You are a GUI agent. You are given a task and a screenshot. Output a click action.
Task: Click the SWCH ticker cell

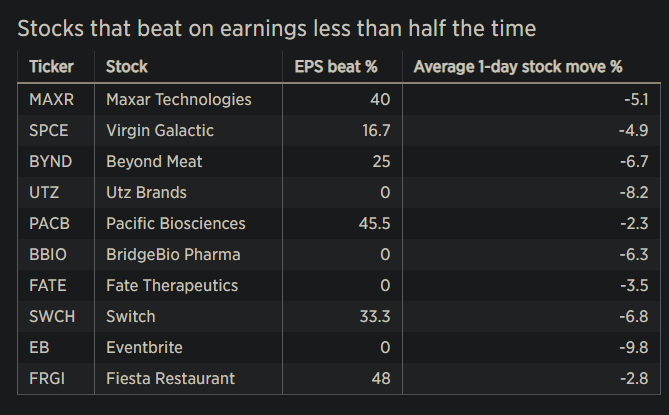pyautogui.click(x=51, y=316)
